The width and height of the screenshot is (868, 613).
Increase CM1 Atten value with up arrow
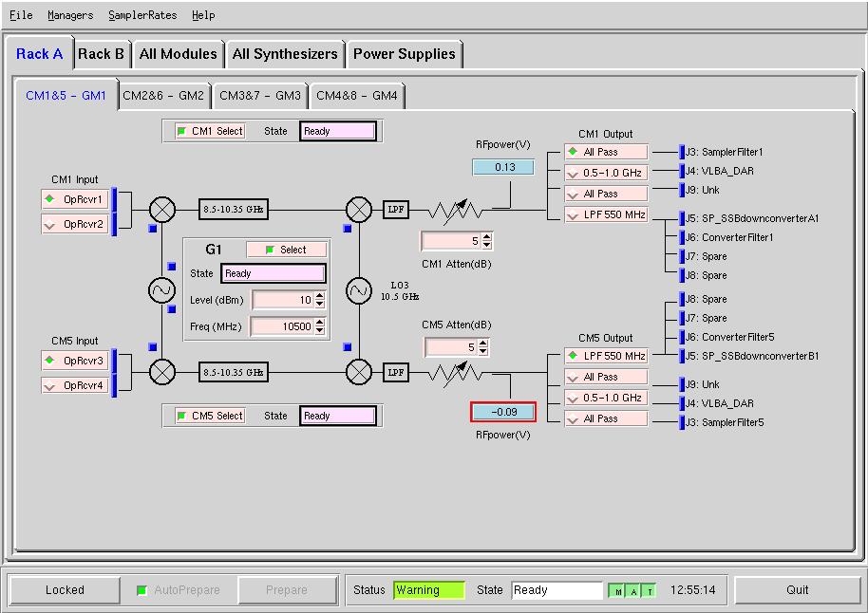click(x=486, y=237)
